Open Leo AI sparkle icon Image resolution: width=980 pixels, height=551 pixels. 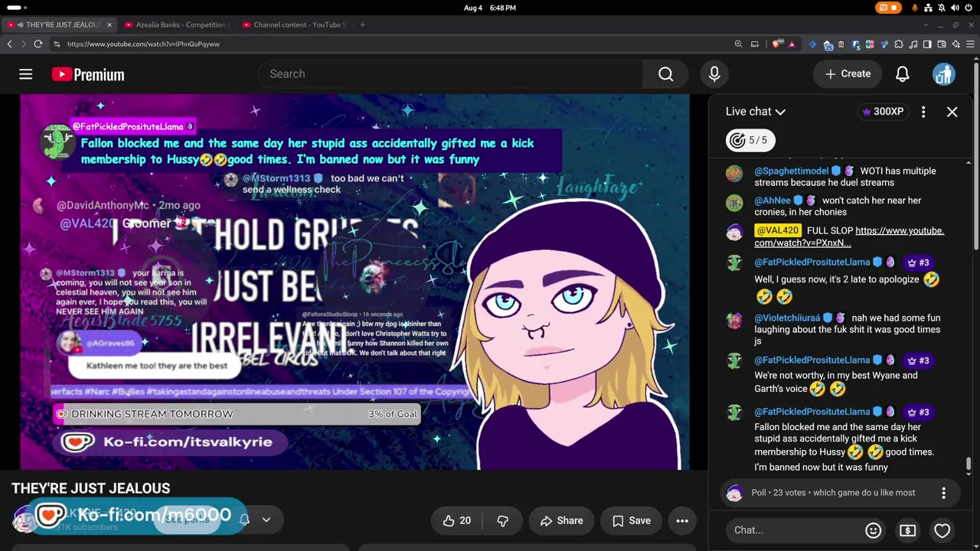[956, 44]
